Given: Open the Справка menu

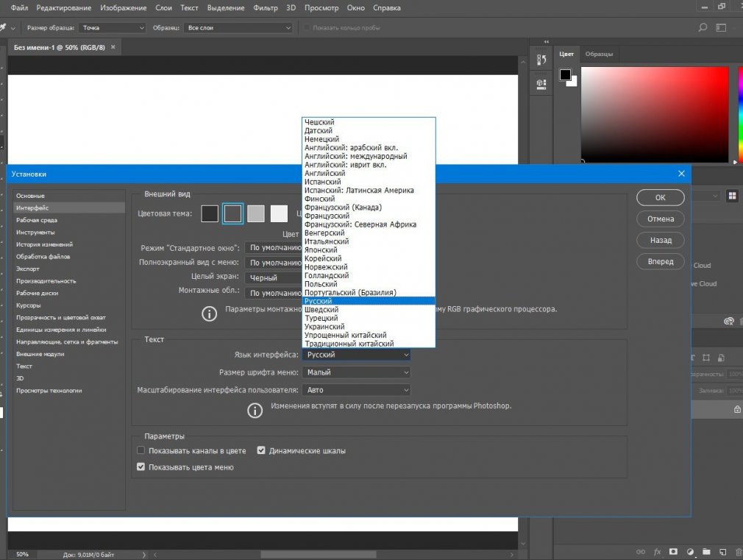Looking at the screenshot, I should pos(387,7).
